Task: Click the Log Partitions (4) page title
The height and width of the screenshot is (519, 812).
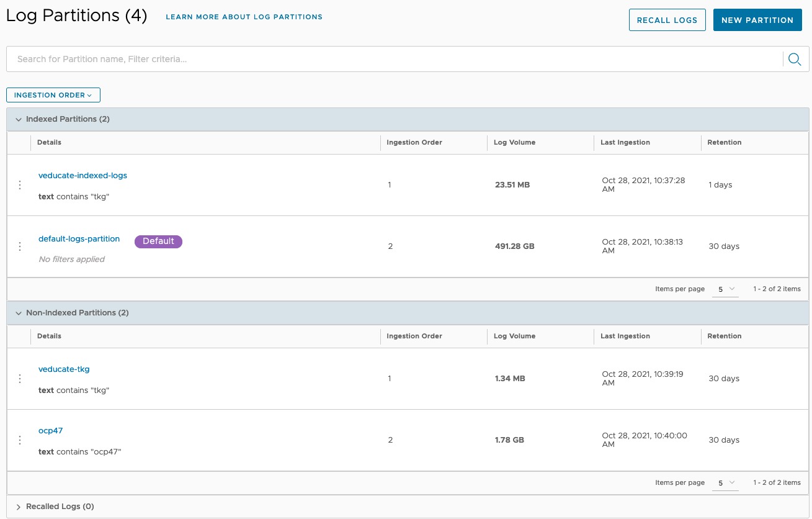Action: 77,16
